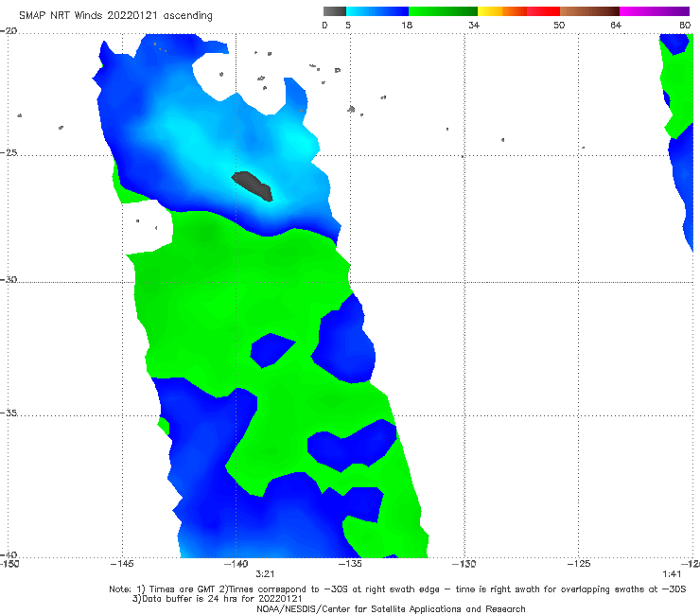Click the latitude label "-25"

pyautogui.click(x=9, y=152)
